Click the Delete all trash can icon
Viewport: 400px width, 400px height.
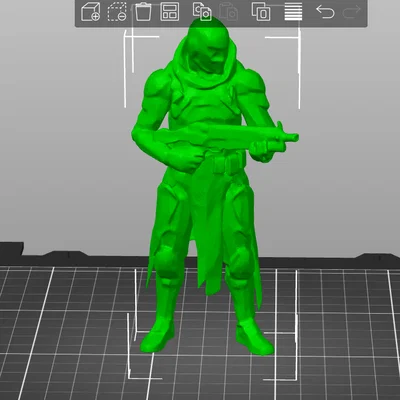click(143, 12)
